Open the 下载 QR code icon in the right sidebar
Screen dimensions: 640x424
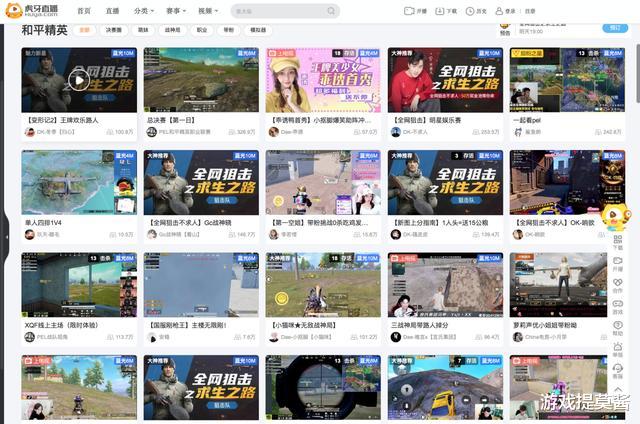[618, 239]
